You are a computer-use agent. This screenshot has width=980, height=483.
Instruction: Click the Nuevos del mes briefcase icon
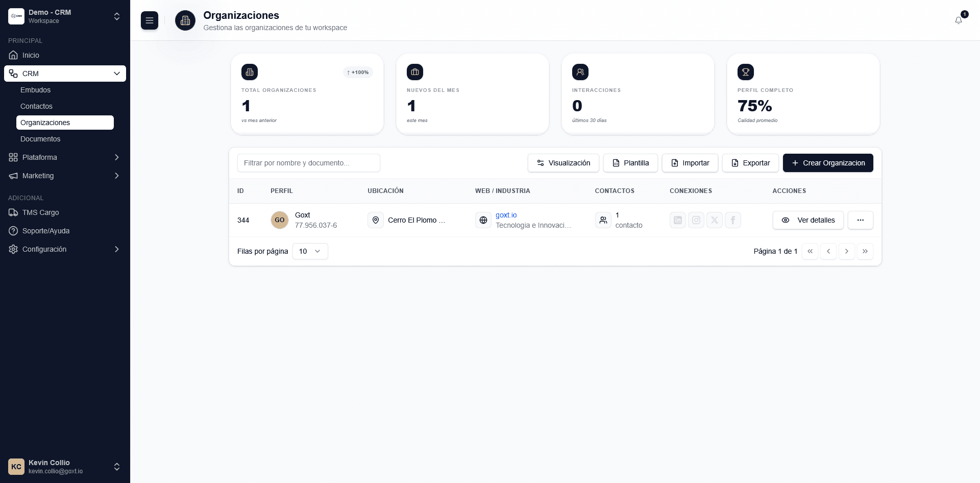click(x=415, y=72)
